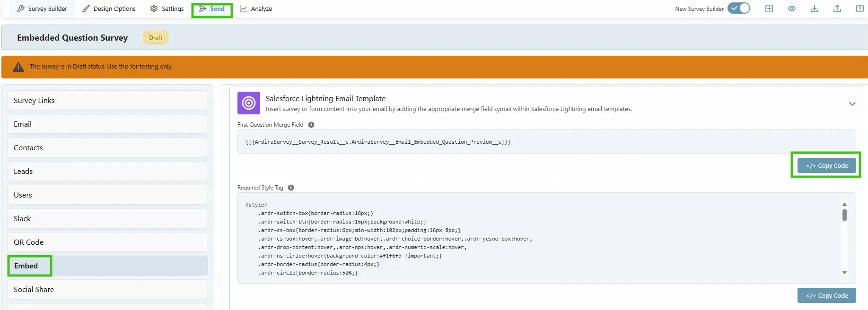The height and width of the screenshot is (310, 868).
Task: Toggle the New Survey Builder switch
Action: tap(738, 9)
